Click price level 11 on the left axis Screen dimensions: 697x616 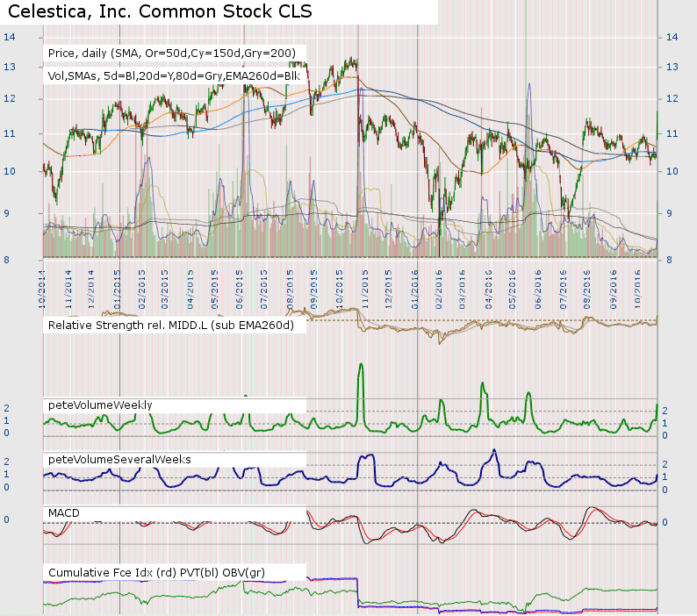tap(10, 133)
